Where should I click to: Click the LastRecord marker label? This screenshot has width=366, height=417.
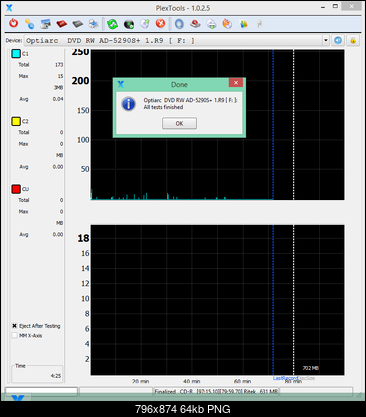[285, 378]
